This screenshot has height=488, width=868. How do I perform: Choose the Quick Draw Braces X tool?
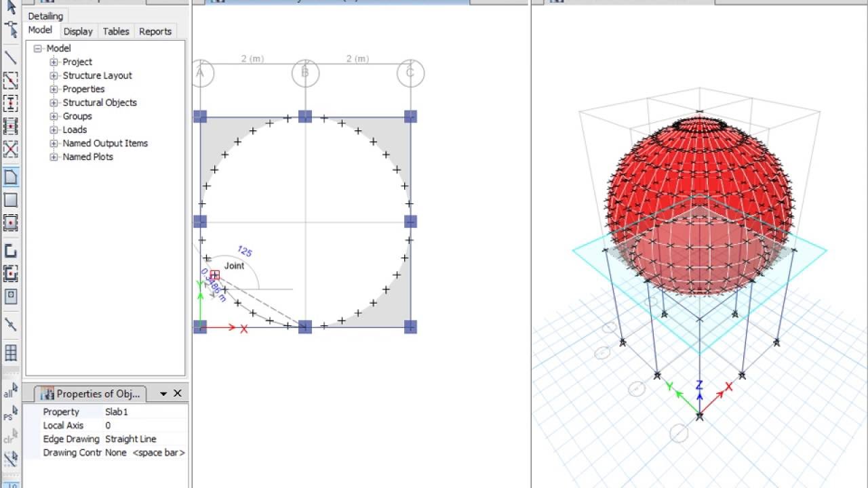pyautogui.click(x=11, y=149)
